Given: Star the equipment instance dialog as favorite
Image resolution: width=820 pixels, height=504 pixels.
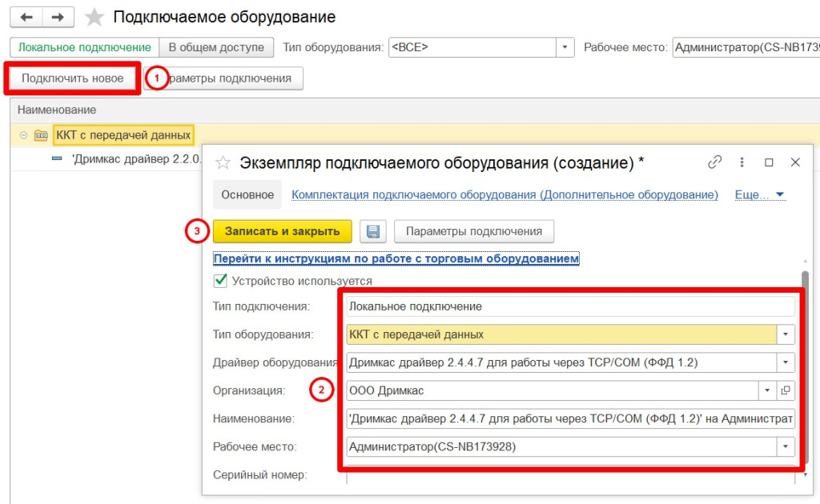Looking at the screenshot, I should (x=224, y=163).
